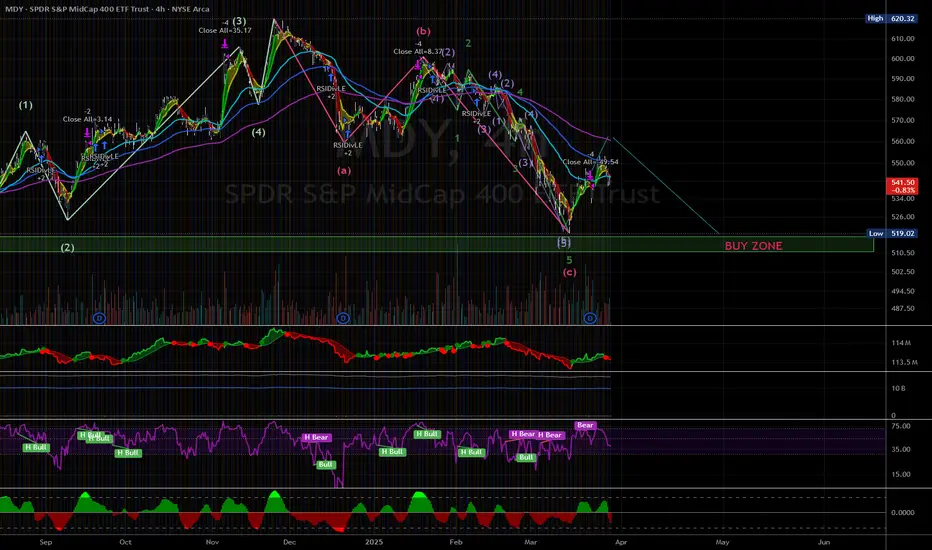932x550 pixels.
Task: Select the pink (c) wave label
Action: tap(569, 272)
